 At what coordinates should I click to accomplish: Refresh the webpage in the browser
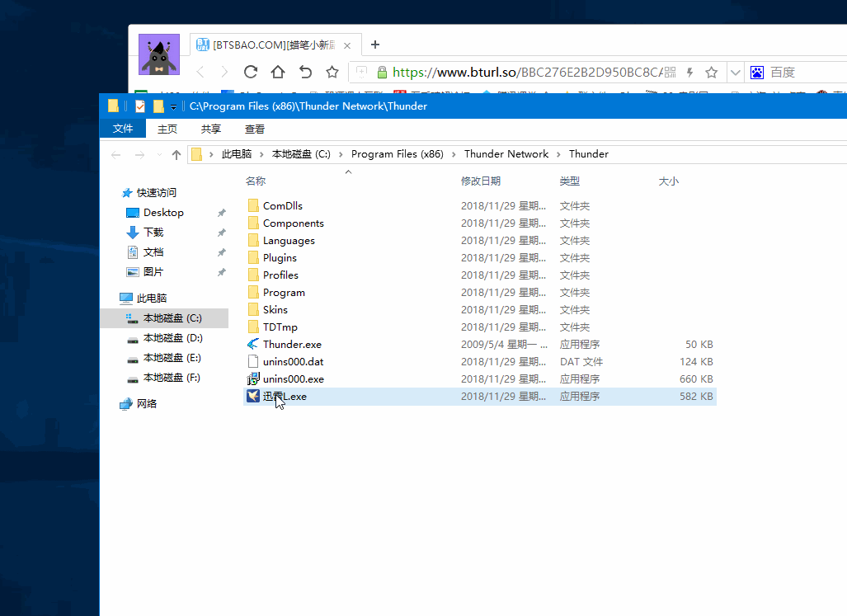point(250,72)
